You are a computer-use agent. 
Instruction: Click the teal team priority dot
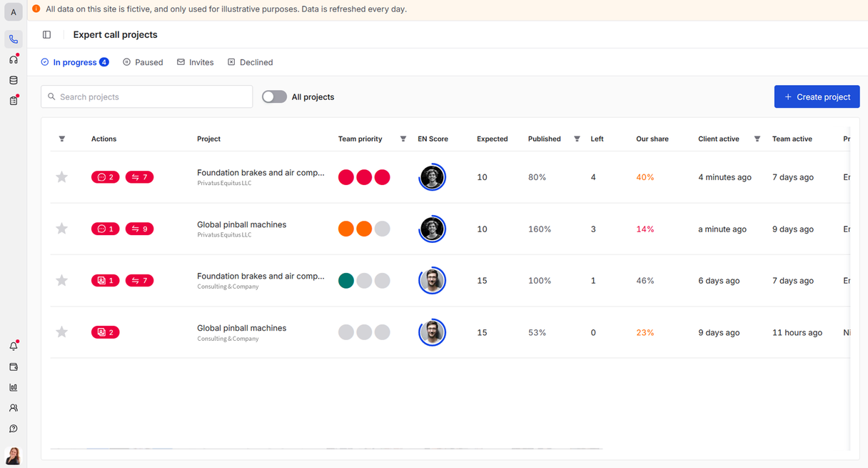click(346, 281)
